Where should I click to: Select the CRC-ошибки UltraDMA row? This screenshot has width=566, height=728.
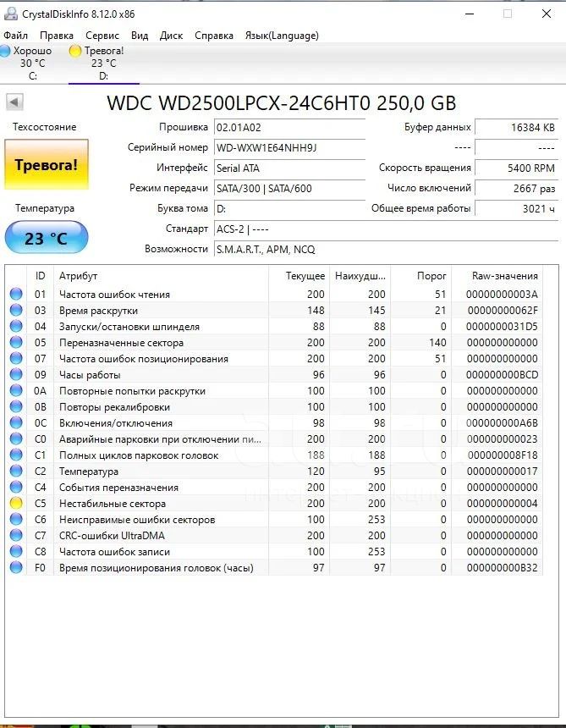coord(274,535)
